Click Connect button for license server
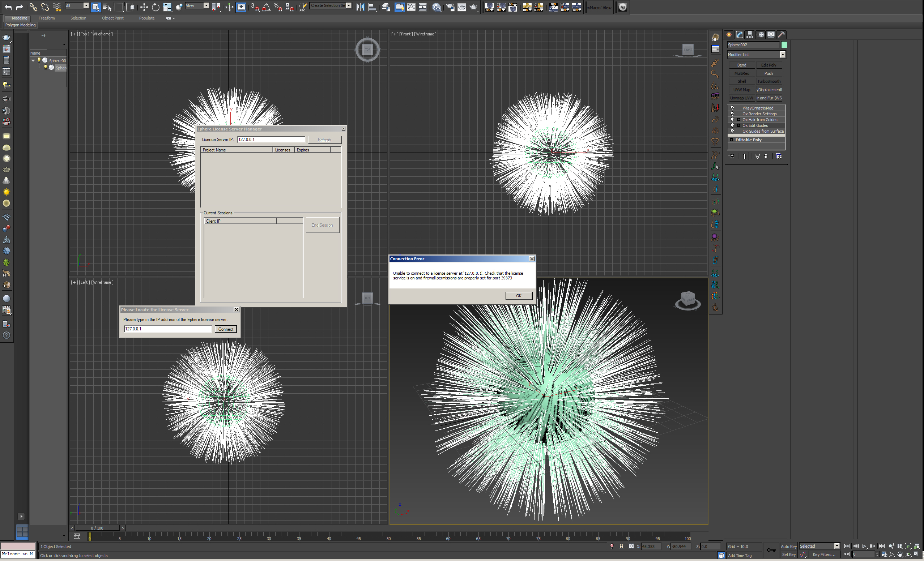 [226, 329]
